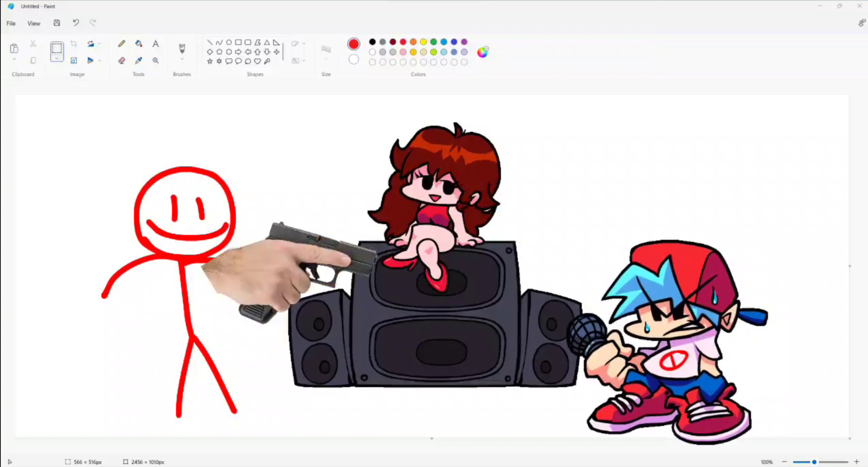Select the Fill with color tool

pos(138,43)
